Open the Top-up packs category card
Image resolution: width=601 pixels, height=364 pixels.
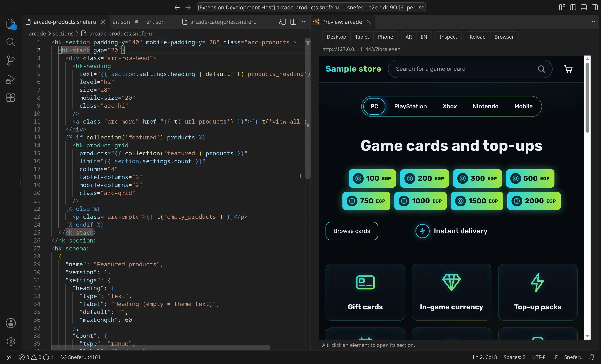click(538, 292)
